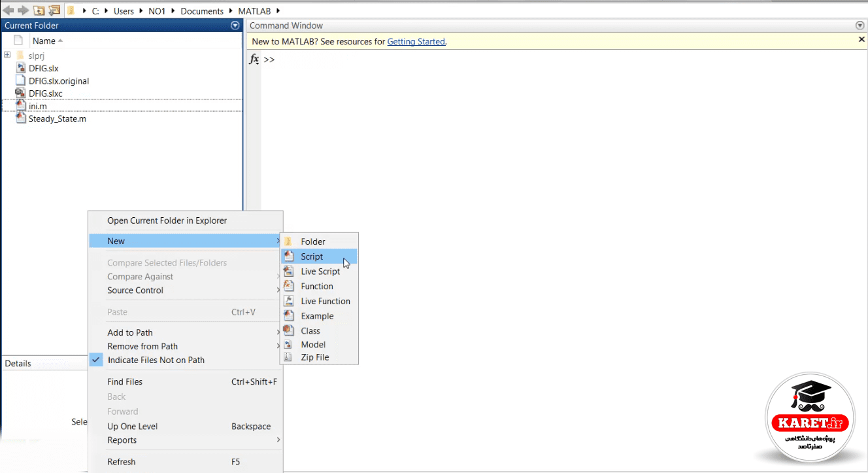Toggle Indicate Files Not on Path
Viewport: 868px width, 473px height.
(186, 360)
